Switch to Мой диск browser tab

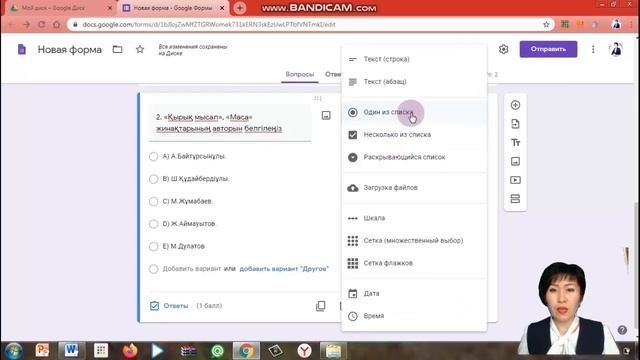(x=61, y=8)
